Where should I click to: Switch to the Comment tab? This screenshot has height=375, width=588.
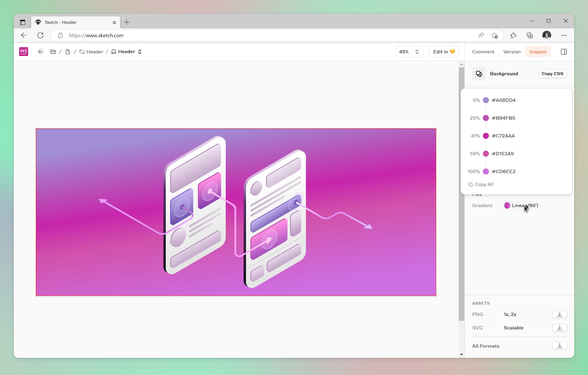click(483, 52)
